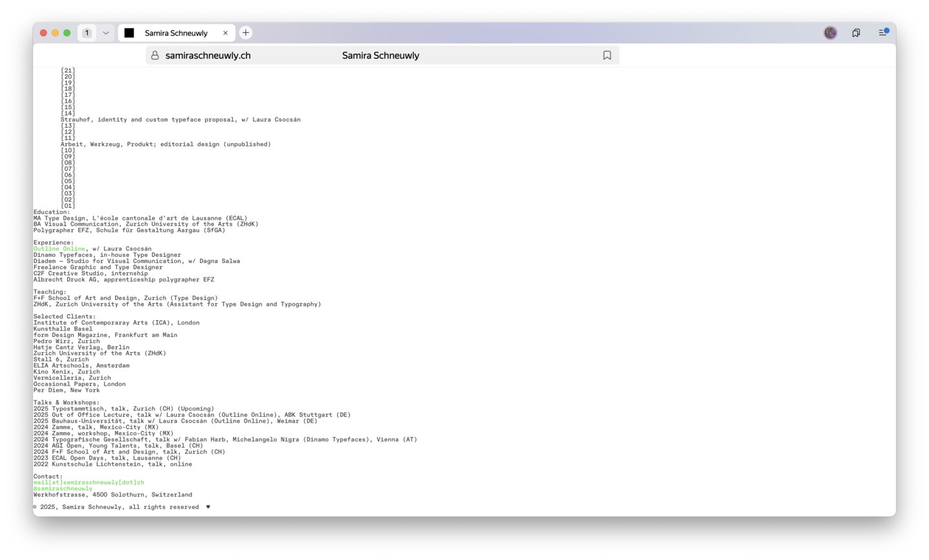
Task: Open project entry [17]
Action: click(x=68, y=95)
